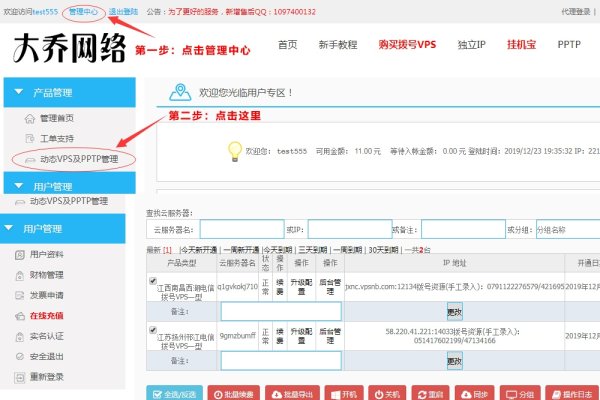Select 购买拨号VPS in the navigation
The width and height of the screenshot is (600, 400).
click(407, 45)
